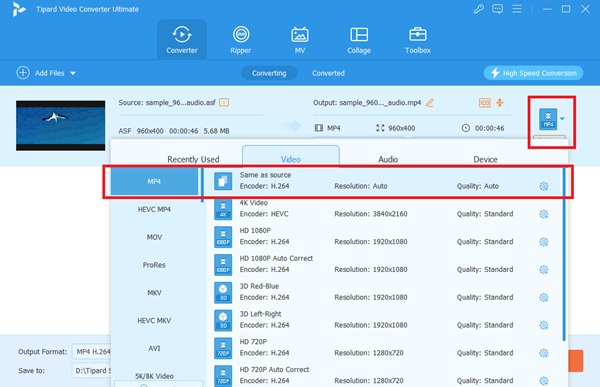Click the 3D Red-Blue preset icon

click(x=223, y=292)
